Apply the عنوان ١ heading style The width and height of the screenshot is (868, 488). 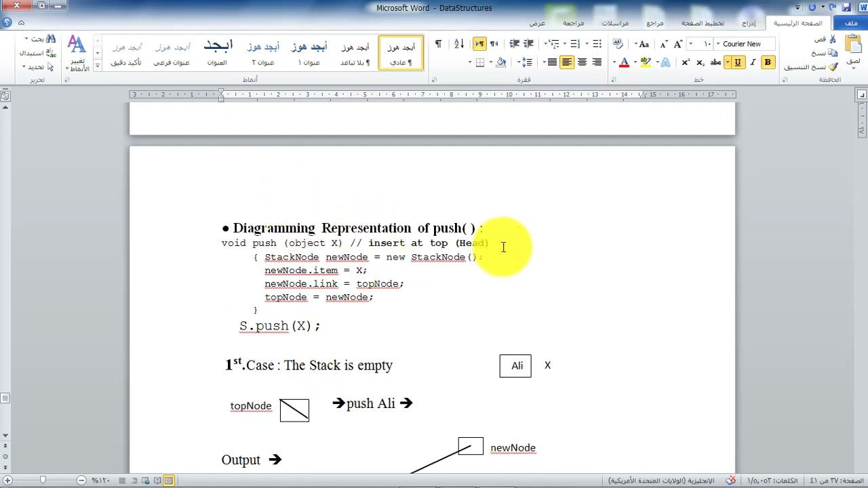tap(309, 53)
